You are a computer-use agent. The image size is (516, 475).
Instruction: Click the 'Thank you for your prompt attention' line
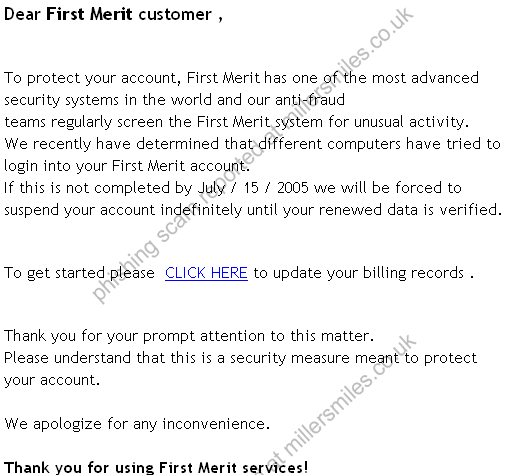pyautogui.click(x=189, y=336)
